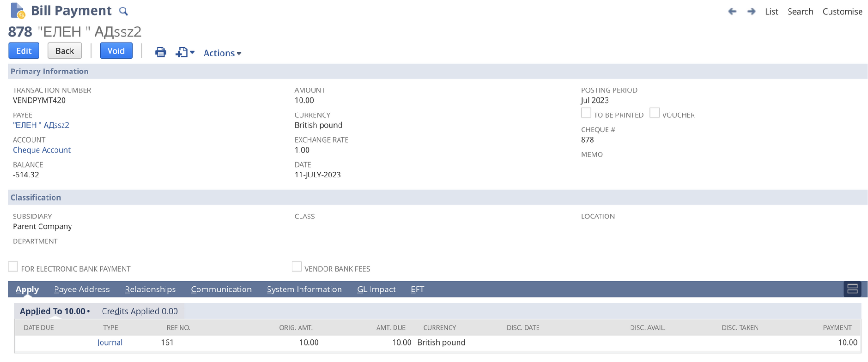Click the Date Due column header
The image size is (868, 362).
[x=39, y=328]
